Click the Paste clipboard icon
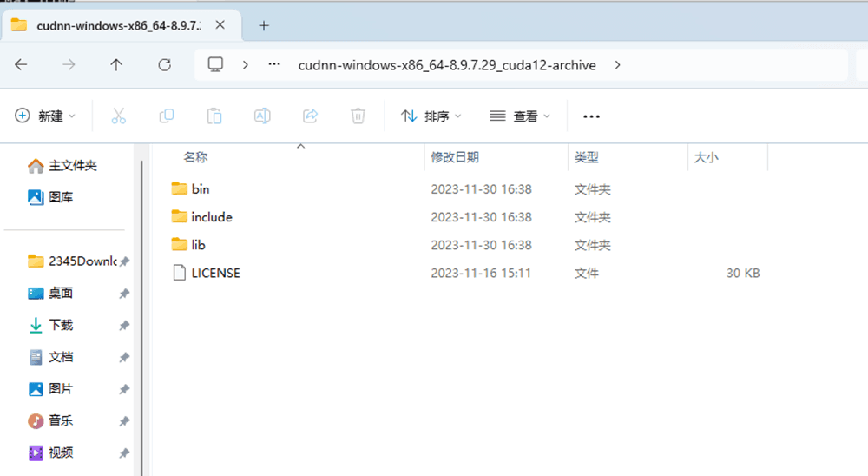 (x=214, y=116)
